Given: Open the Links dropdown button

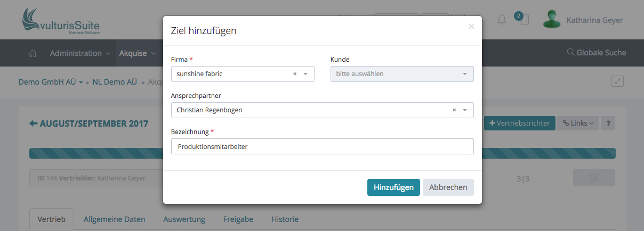Looking at the screenshot, I should tap(578, 123).
